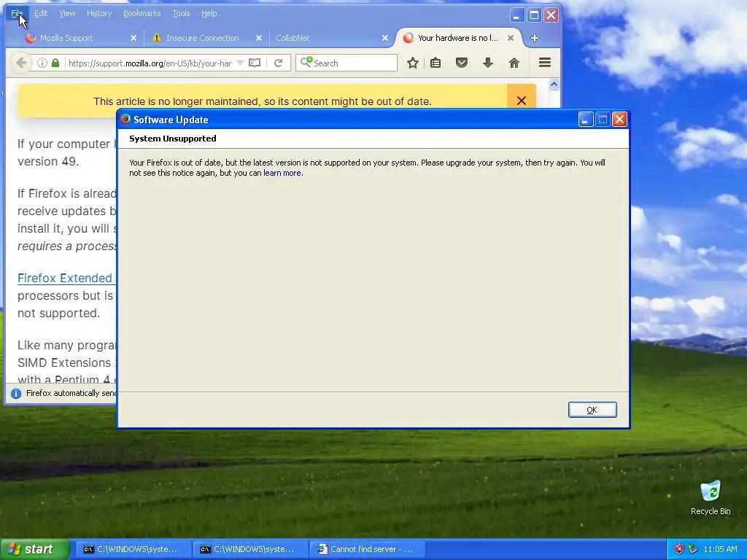Close the Mozilla Support tab
This screenshot has height=560, width=747.
point(133,38)
